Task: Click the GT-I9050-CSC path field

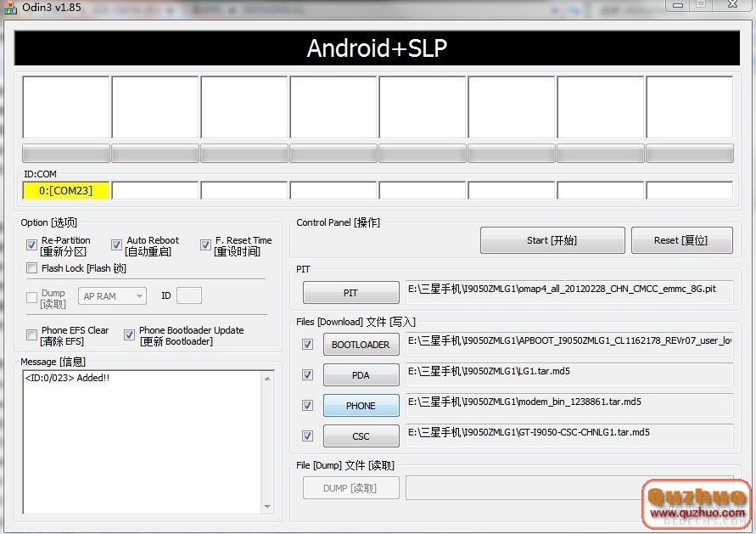Action: (569, 436)
